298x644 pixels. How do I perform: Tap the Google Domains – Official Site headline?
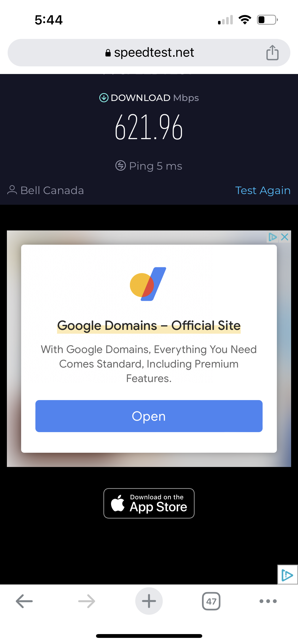[x=149, y=326]
